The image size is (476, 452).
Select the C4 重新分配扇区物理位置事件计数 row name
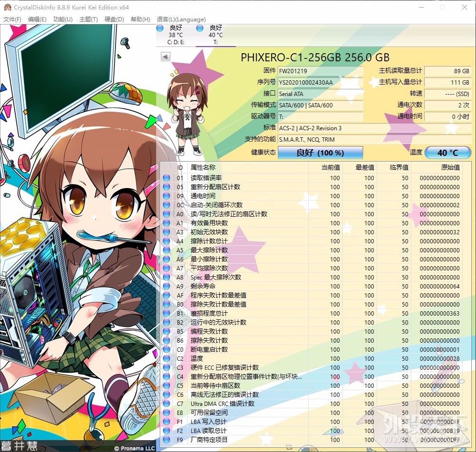(246, 377)
